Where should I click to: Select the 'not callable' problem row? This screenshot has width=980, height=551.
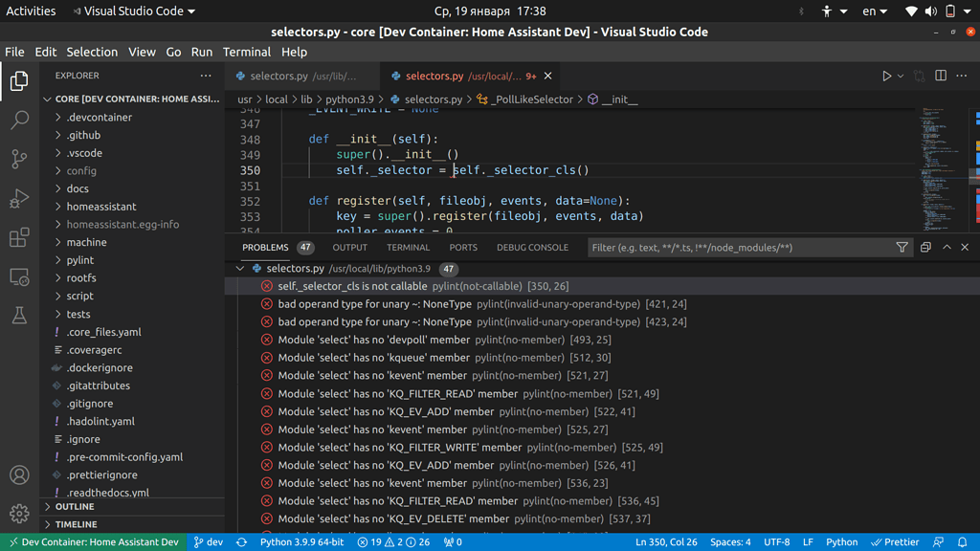pos(602,286)
